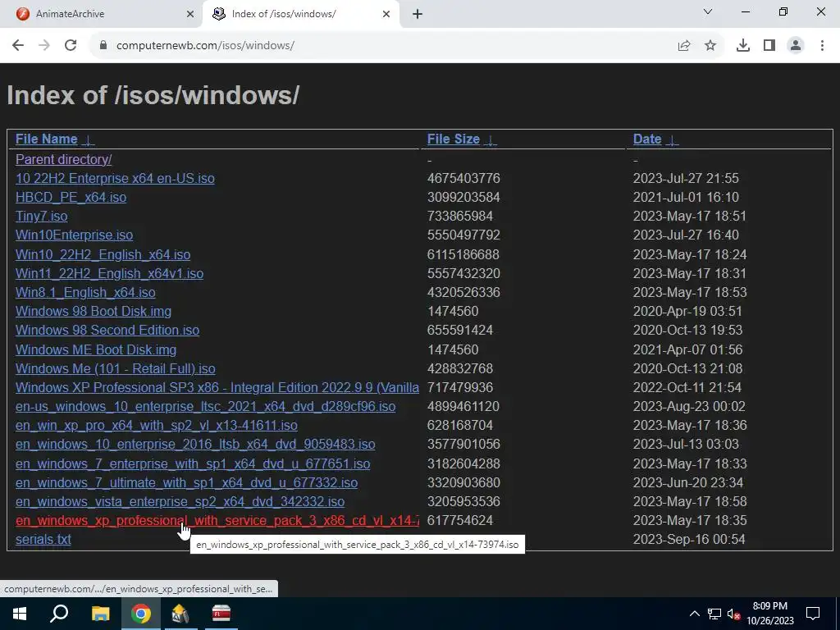Click the Chrome taskbar icon
Image resolution: width=840 pixels, height=630 pixels.
141,614
